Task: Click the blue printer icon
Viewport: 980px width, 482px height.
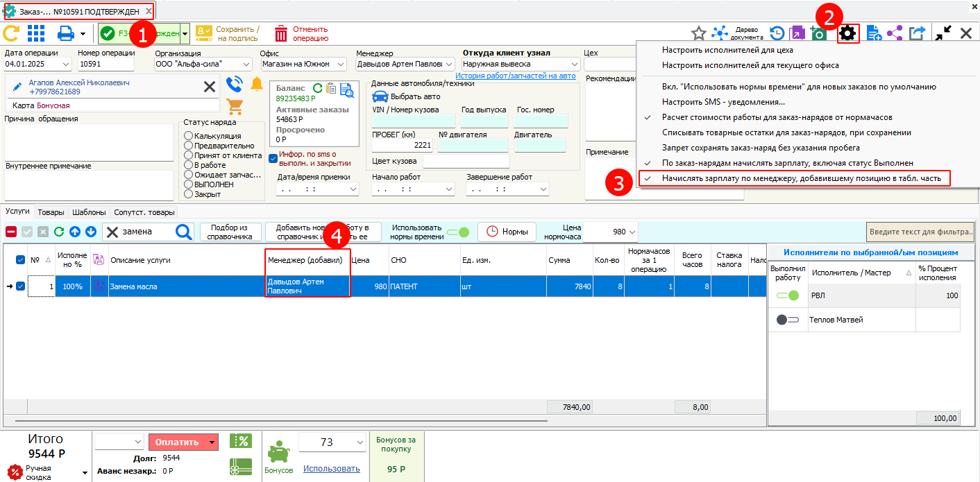Action: click(66, 33)
